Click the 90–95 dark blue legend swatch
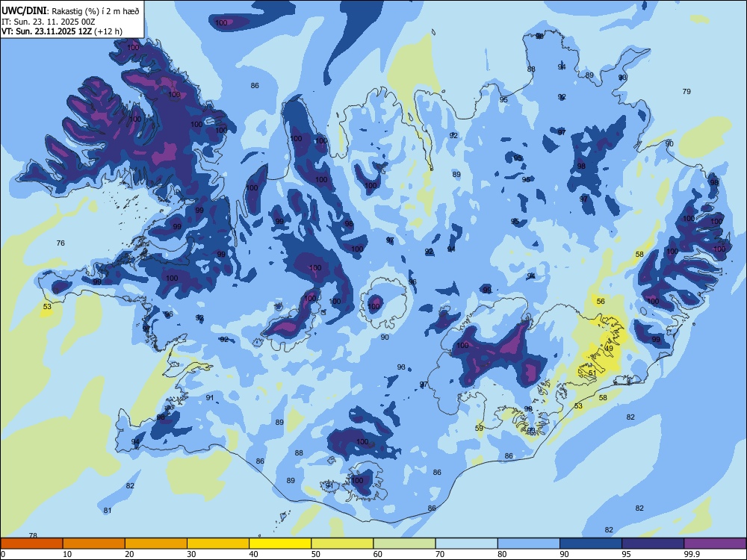747x560 pixels. pos(591,544)
